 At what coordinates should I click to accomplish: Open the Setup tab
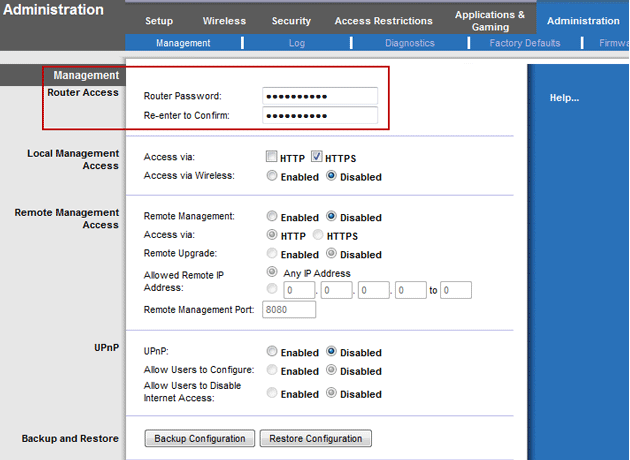coord(158,21)
